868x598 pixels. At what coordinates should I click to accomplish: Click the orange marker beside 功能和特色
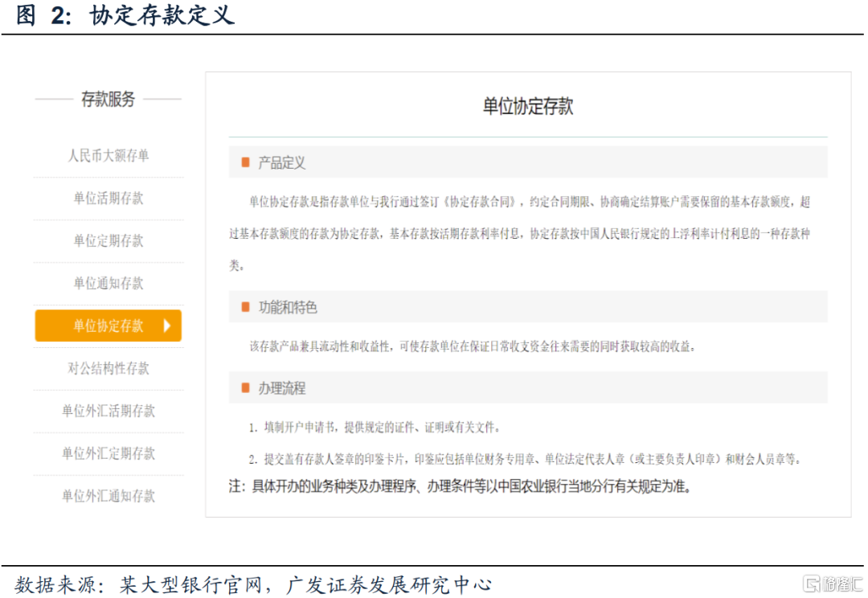coord(246,308)
